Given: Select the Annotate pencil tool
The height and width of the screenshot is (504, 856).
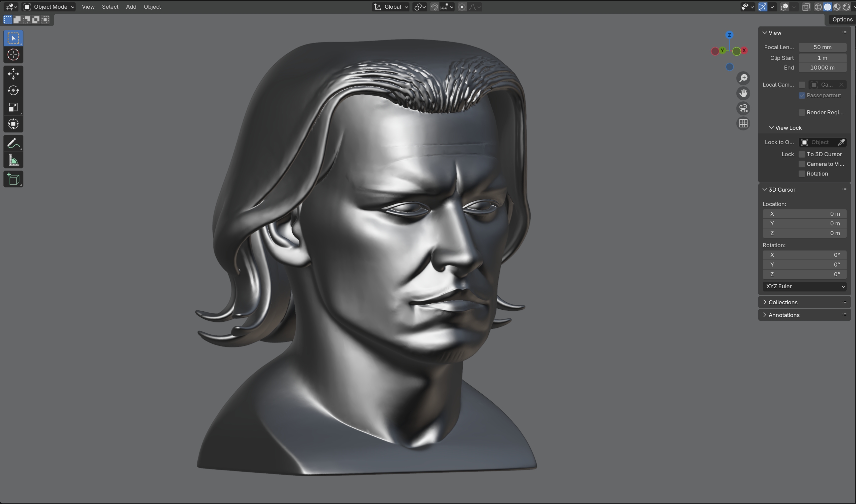Looking at the screenshot, I should click(x=13, y=143).
